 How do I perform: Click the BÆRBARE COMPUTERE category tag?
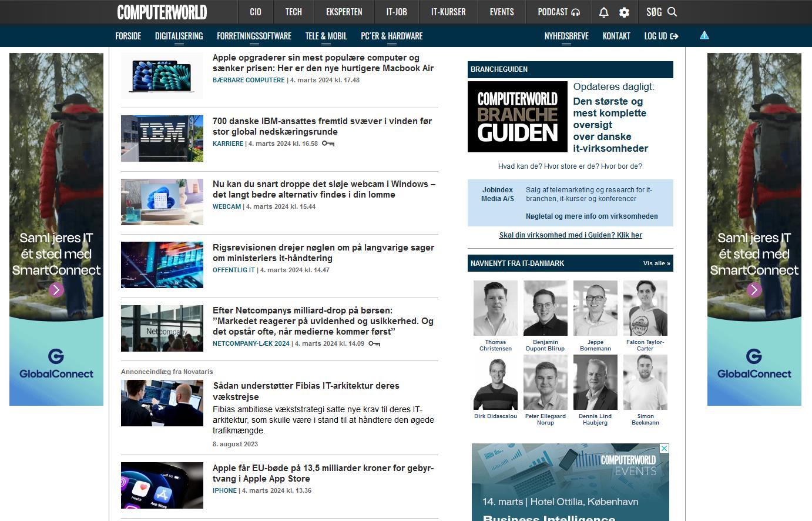[x=249, y=80]
